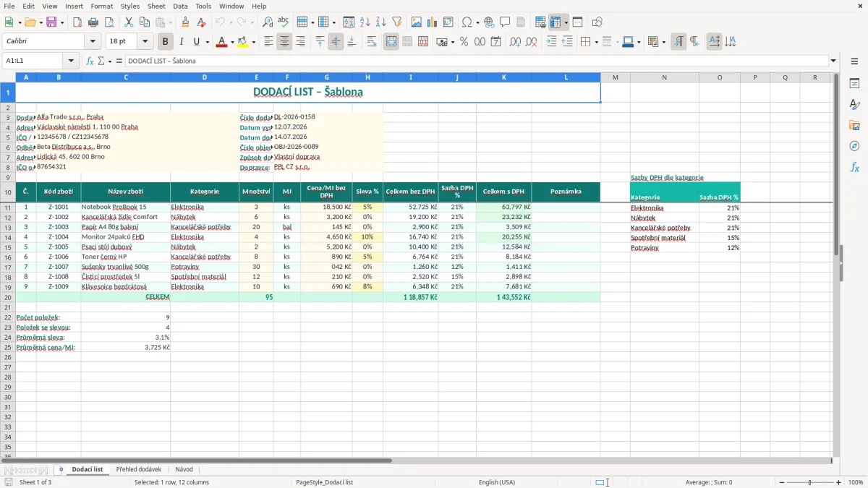Open the Sheet menu
868x488 pixels.
tap(156, 6)
